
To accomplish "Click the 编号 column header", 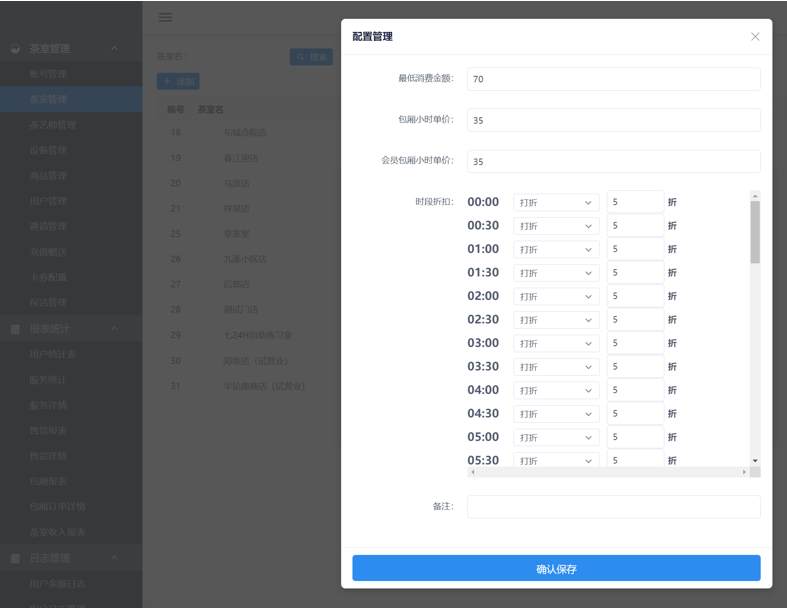I will (176, 109).
